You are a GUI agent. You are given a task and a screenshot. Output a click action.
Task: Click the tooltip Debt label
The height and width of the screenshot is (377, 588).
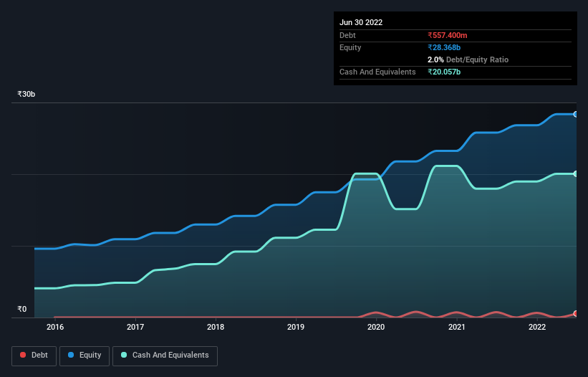347,35
